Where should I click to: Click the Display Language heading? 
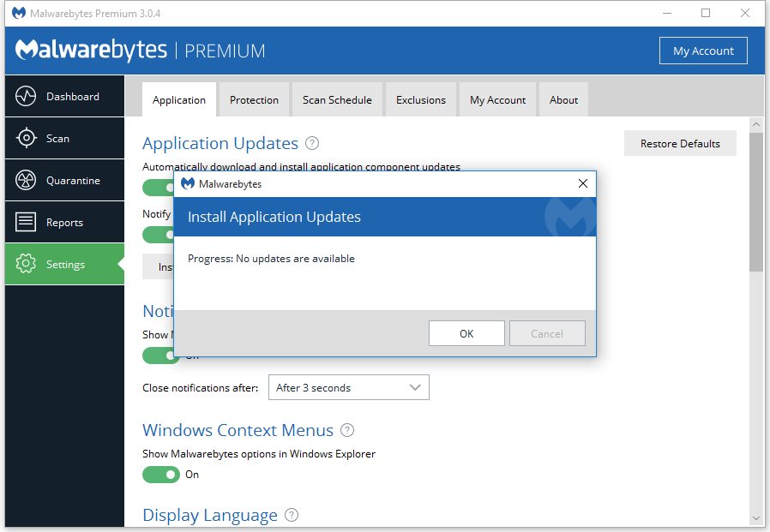pos(210,516)
